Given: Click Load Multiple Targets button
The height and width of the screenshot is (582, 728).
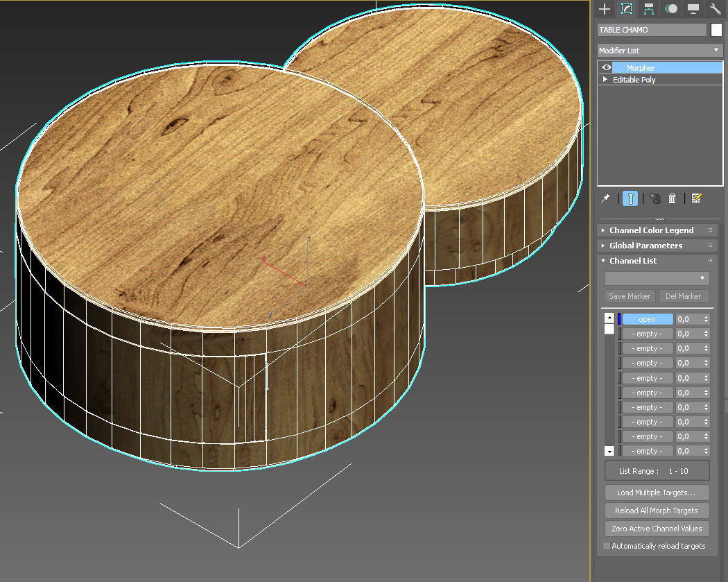Looking at the screenshot, I should (x=657, y=493).
